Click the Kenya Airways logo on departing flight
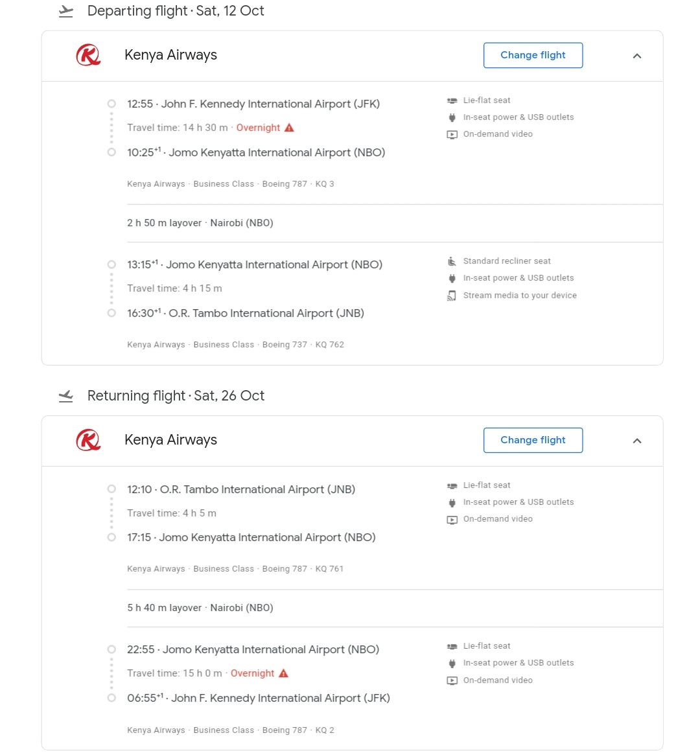The width and height of the screenshot is (700, 755). click(88, 55)
